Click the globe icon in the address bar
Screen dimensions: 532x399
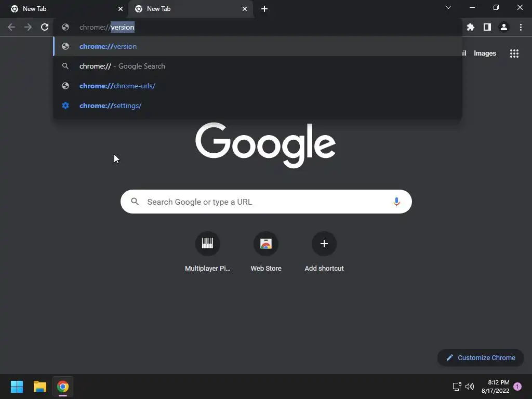coord(65,27)
